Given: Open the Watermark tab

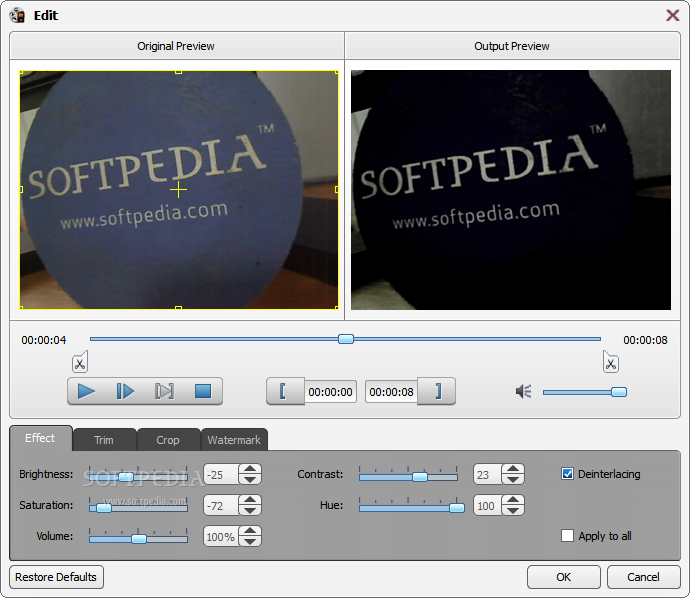Looking at the screenshot, I should tap(234, 440).
